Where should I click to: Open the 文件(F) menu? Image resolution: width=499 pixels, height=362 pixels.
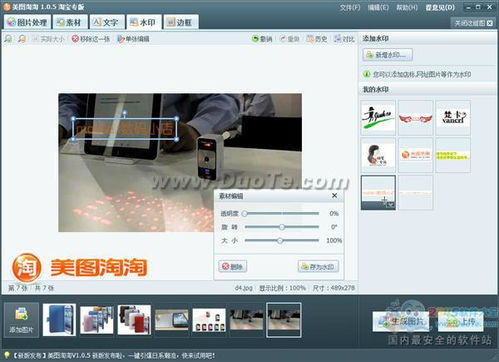(350, 7)
